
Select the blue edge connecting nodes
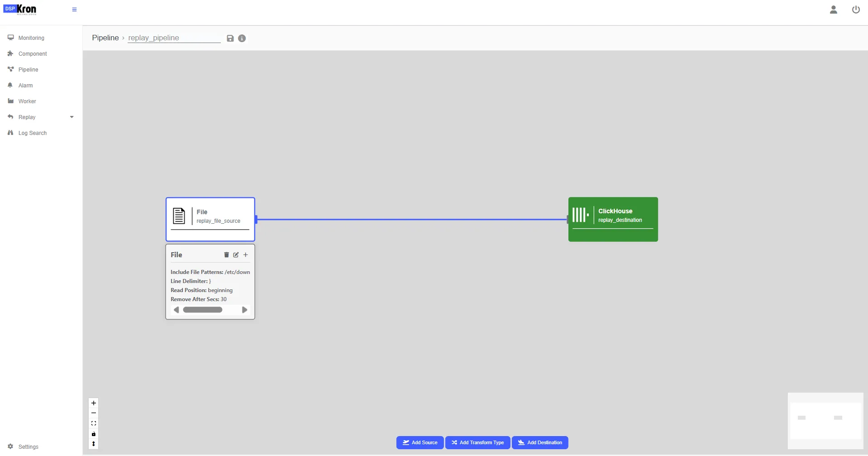412,220
